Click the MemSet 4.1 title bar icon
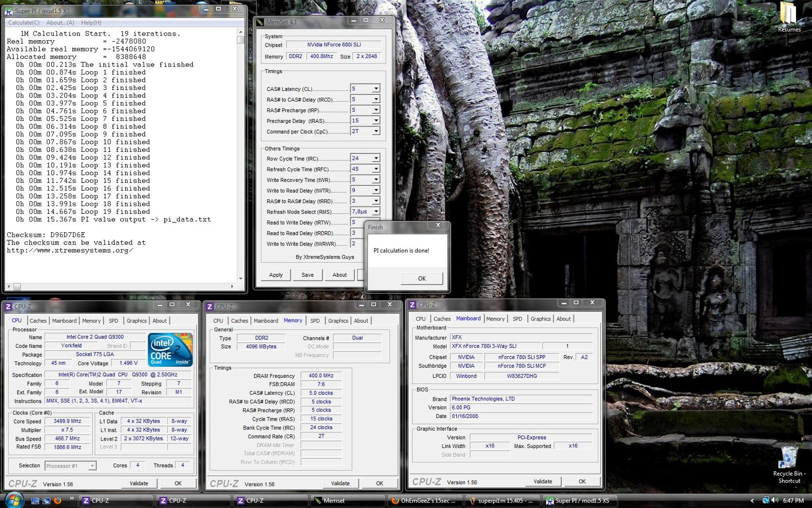Image resolution: width=812 pixels, height=508 pixels. [x=260, y=22]
